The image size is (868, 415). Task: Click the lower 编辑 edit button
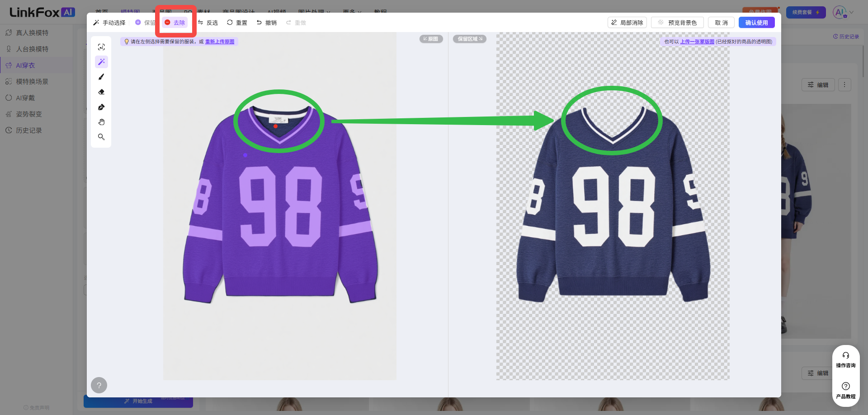818,373
